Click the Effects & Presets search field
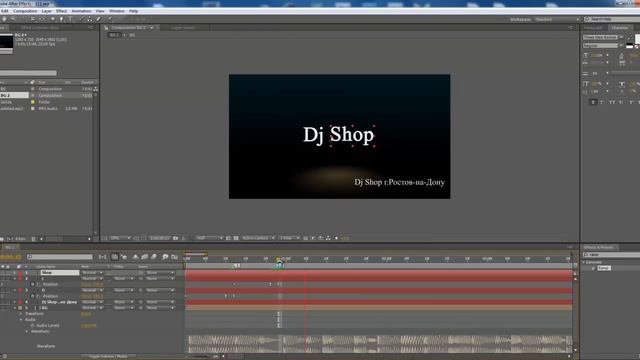 pyautogui.click(x=612, y=255)
